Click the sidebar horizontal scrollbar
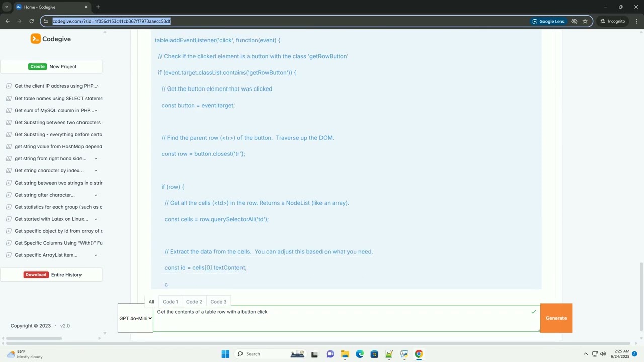Image resolution: width=644 pixels, height=362 pixels. click(x=34, y=338)
